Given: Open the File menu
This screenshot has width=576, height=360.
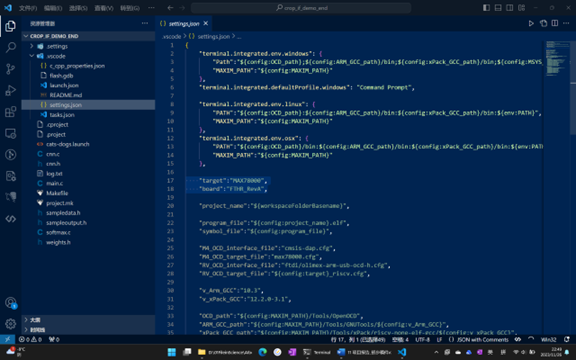Looking at the screenshot, I should click(28, 8).
